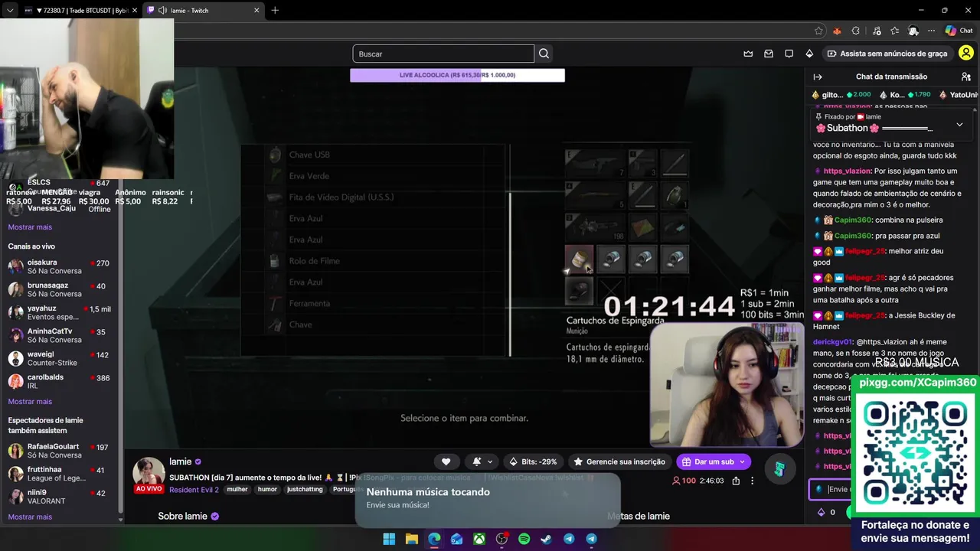This screenshot has height=551, width=980.
Task: Click Assista sem anúncios de graça button
Action: [887, 54]
